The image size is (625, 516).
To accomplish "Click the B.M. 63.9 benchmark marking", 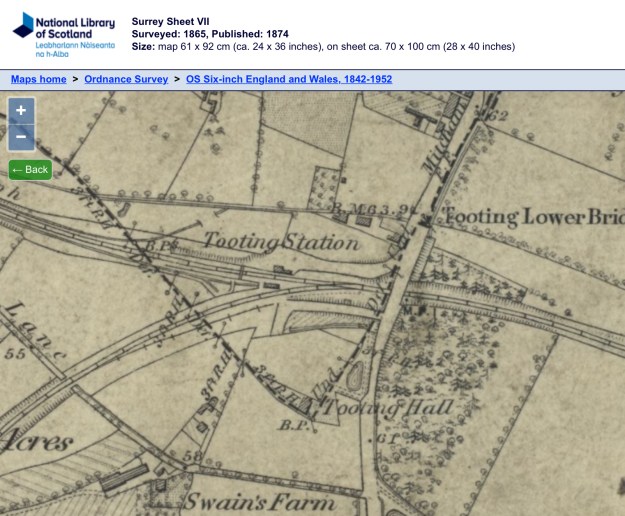I will (x=359, y=209).
